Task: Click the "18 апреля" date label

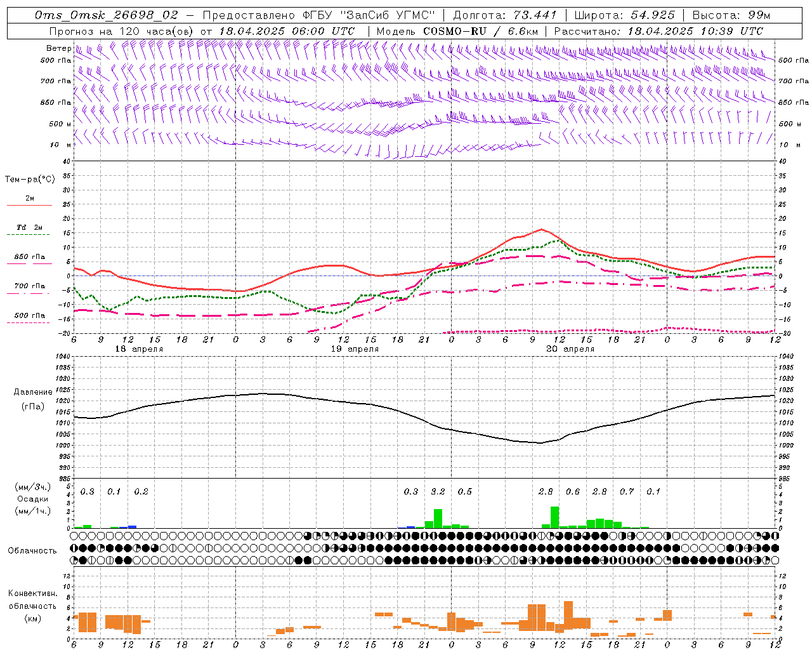Action: coord(139,349)
